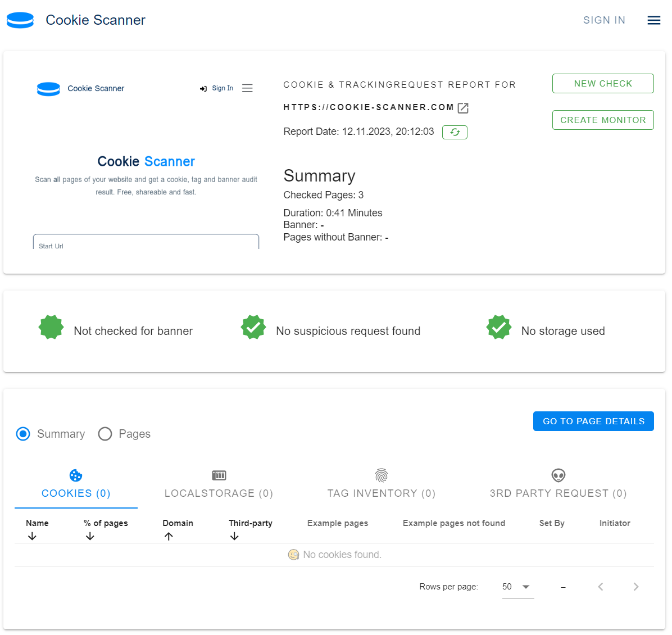This screenshot has width=672, height=635.
Task: Click the Duration: 0:41 Minutes text
Action: (333, 213)
